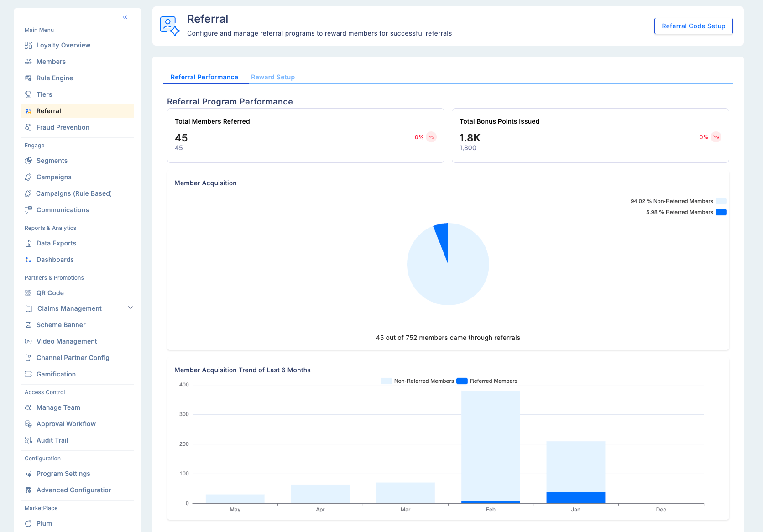Click the Dashboards icon

tap(28, 260)
